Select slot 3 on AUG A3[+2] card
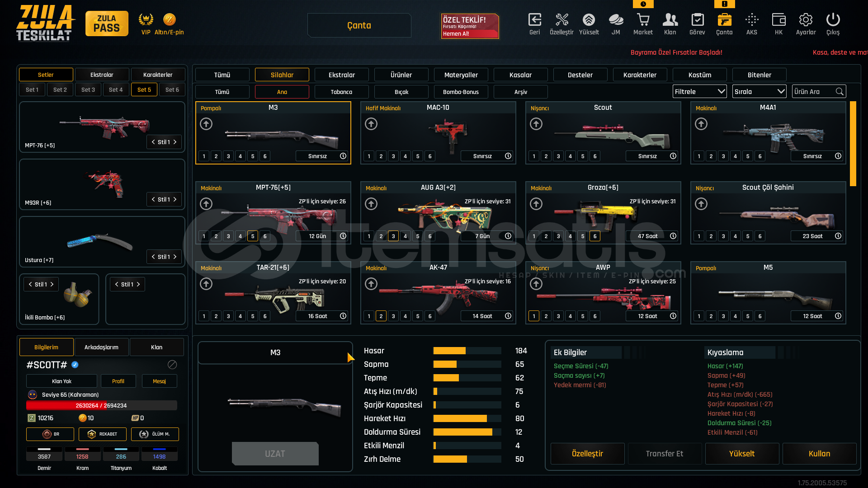Viewport: 868px width, 488px height. 393,236
